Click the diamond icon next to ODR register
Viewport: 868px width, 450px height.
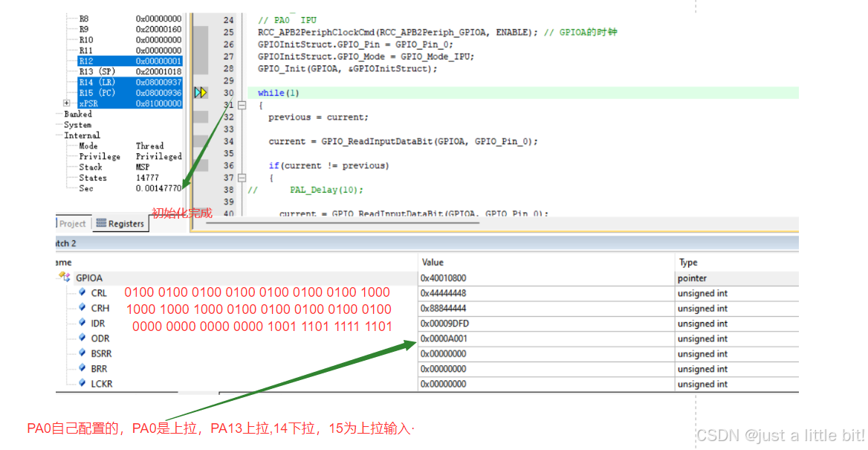coord(82,338)
